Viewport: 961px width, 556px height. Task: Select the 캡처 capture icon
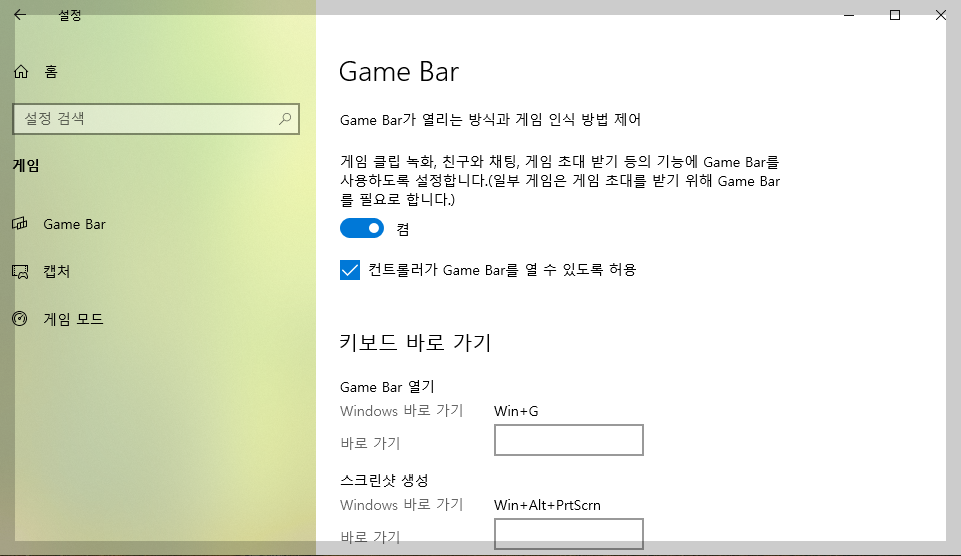click(20, 272)
